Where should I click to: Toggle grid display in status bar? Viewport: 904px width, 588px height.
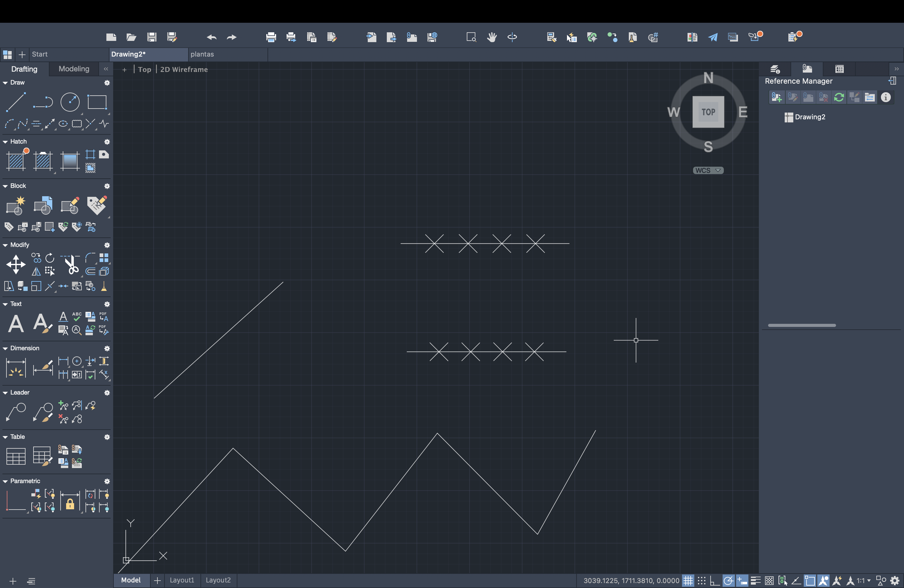click(x=688, y=580)
